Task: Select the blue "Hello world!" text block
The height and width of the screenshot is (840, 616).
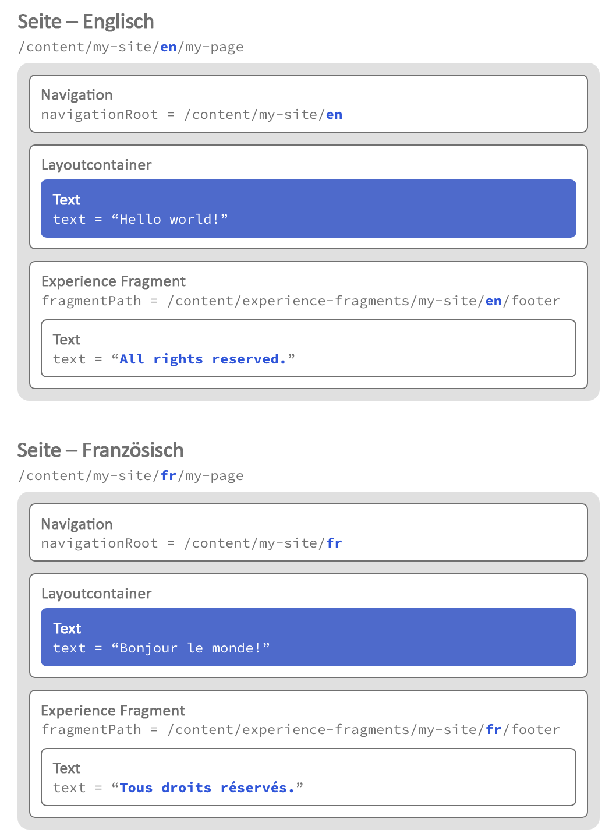Action: [x=308, y=209]
